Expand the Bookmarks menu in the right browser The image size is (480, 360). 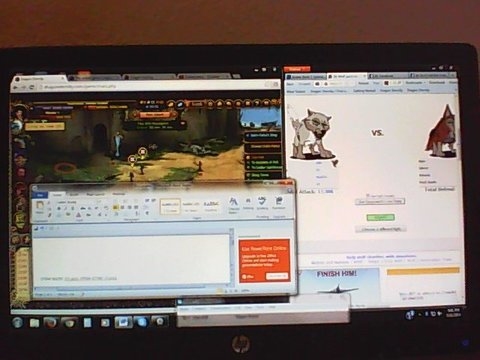click(415, 83)
